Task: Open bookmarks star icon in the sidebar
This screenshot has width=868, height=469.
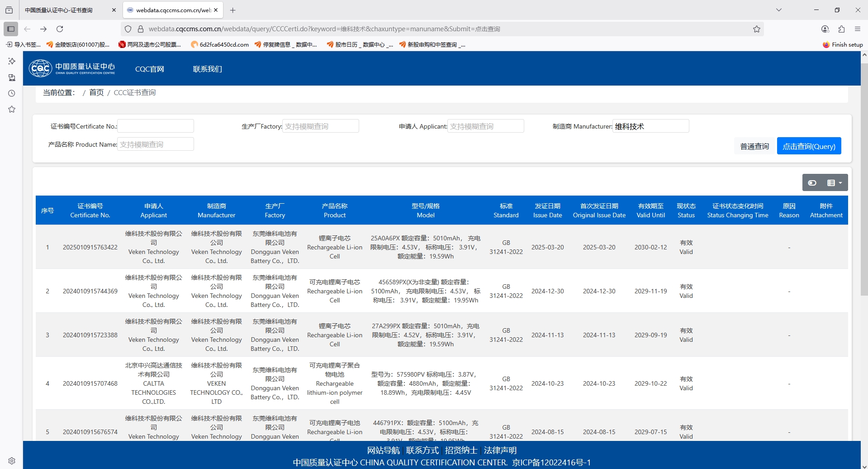Action: click(x=12, y=109)
